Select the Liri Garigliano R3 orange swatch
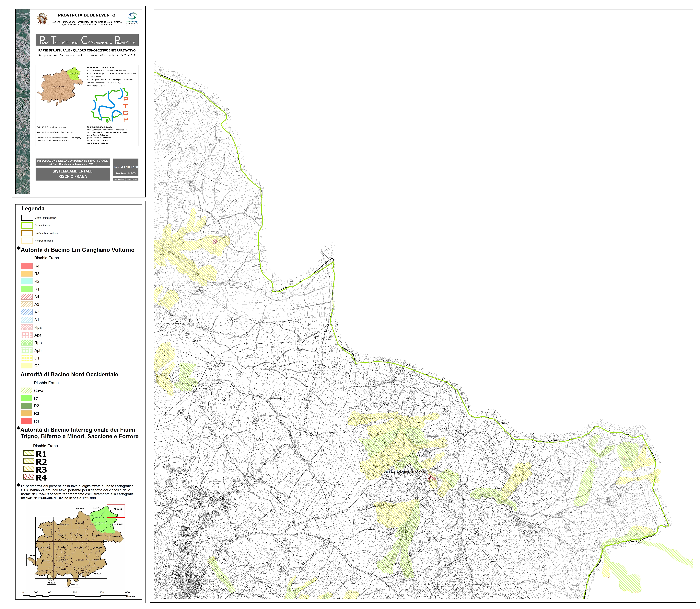This screenshot has width=700, height=609. [x=27, y=274]
